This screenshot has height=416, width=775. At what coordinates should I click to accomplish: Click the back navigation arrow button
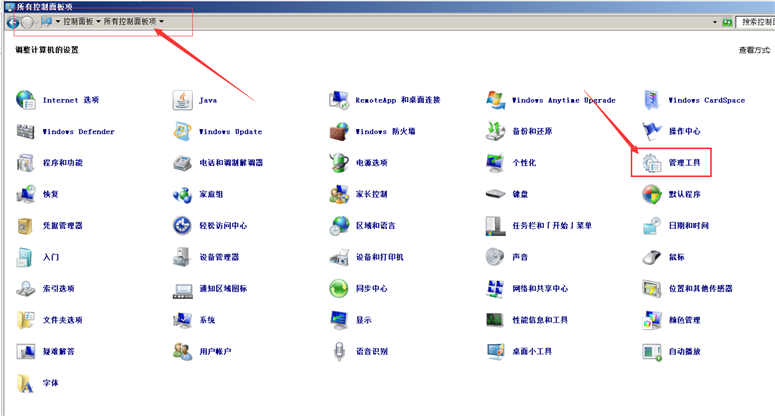click(13, 22)
